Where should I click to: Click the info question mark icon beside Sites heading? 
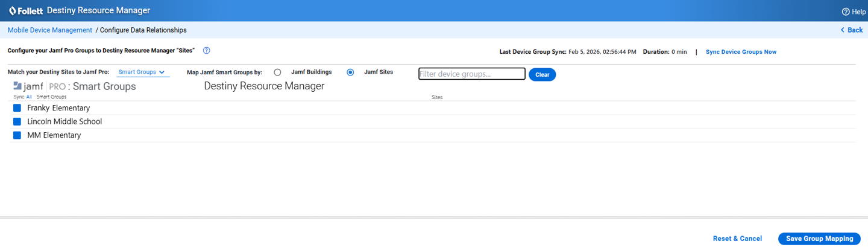pyautogui.click(x=206, y=51)
